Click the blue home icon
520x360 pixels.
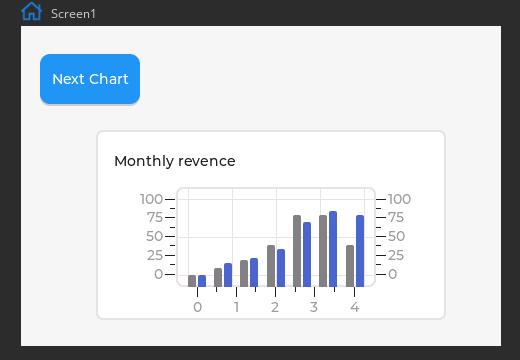point(32,11)
